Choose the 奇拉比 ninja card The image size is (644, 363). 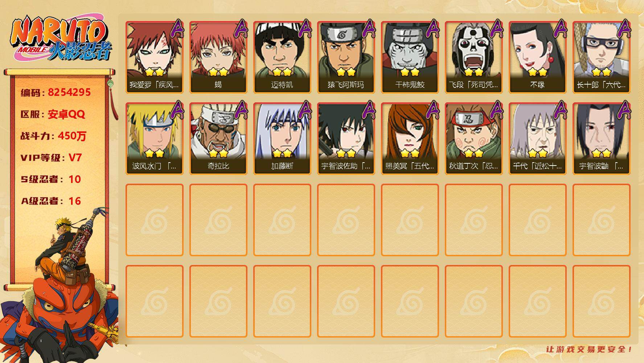pos(218,138)
